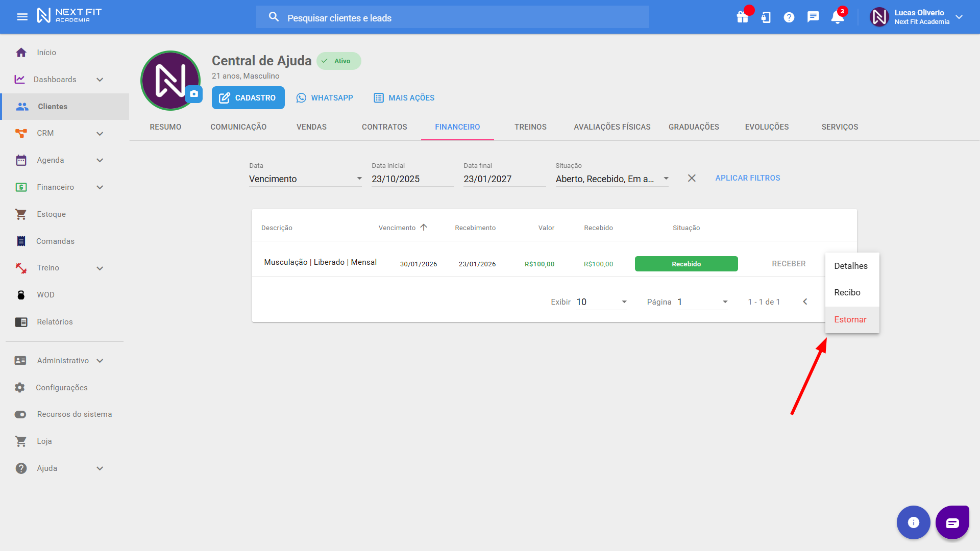
Task: Open the WhatsApp action
Action: click(x=325, y=98)
